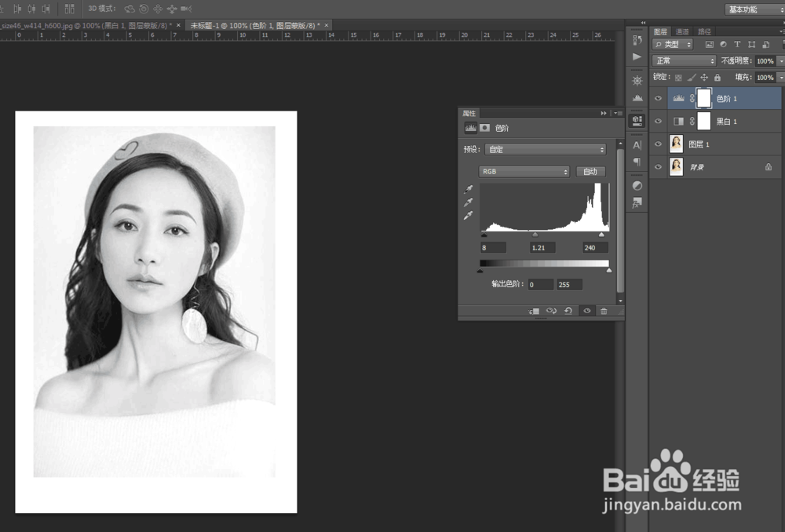Open the 填充 fill slider arrow
785x532 pixels.
click(780, 78)
